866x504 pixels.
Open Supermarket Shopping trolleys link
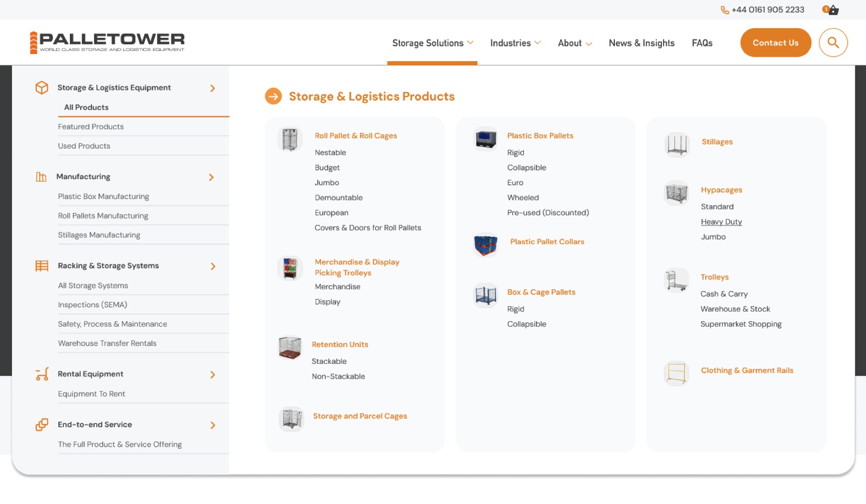pos(741,324)
